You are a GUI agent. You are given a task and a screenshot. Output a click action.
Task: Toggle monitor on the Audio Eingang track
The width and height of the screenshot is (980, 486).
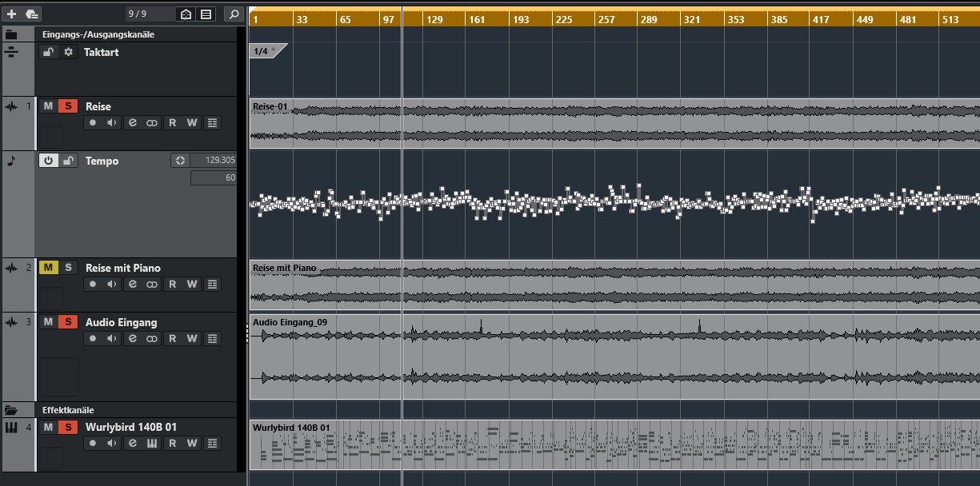[113, 339]
